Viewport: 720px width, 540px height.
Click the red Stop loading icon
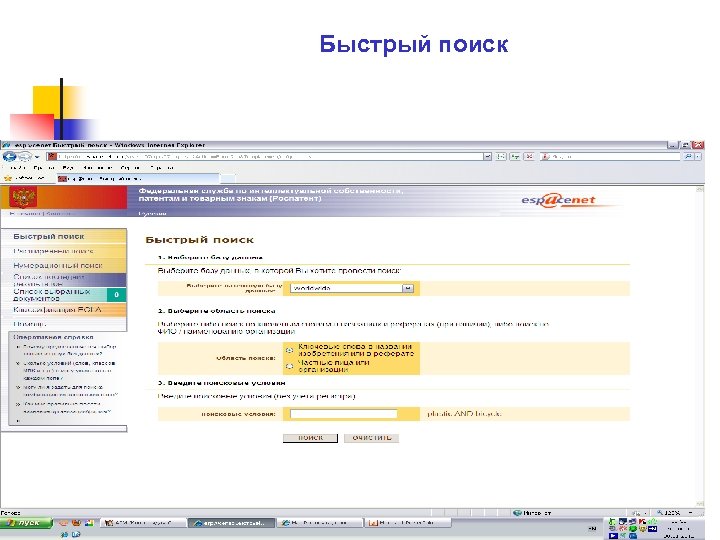tap(529, 157)
